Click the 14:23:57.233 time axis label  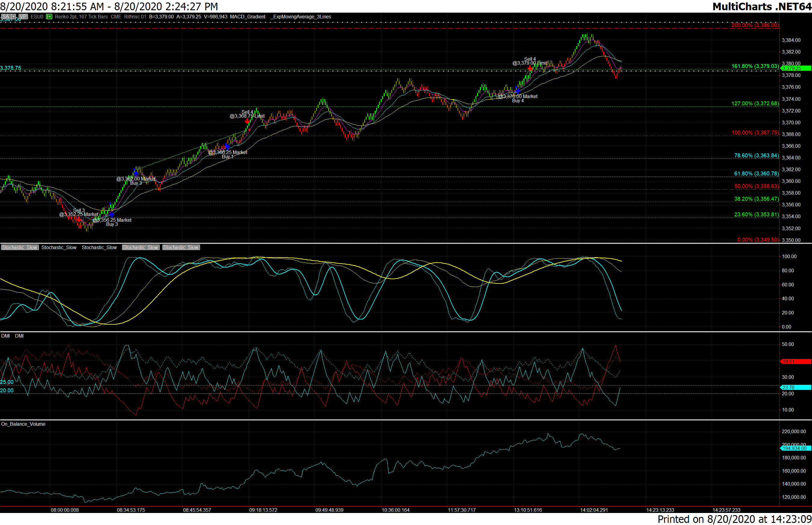(x=727, y=510)
